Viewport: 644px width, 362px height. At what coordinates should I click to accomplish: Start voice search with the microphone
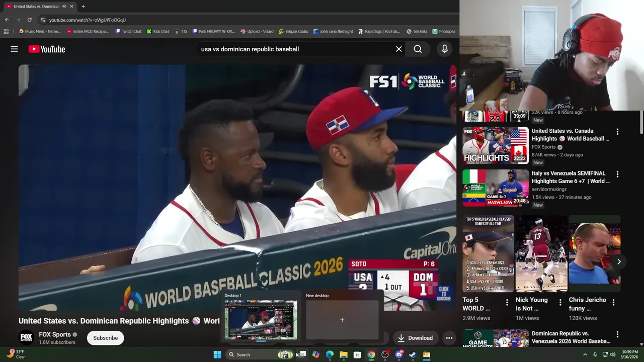click(x=444, y=49)
